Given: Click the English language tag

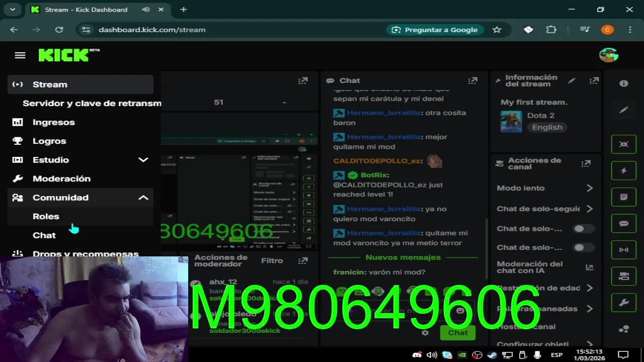Looking at the screenshot, I should (x=547, y=127).
